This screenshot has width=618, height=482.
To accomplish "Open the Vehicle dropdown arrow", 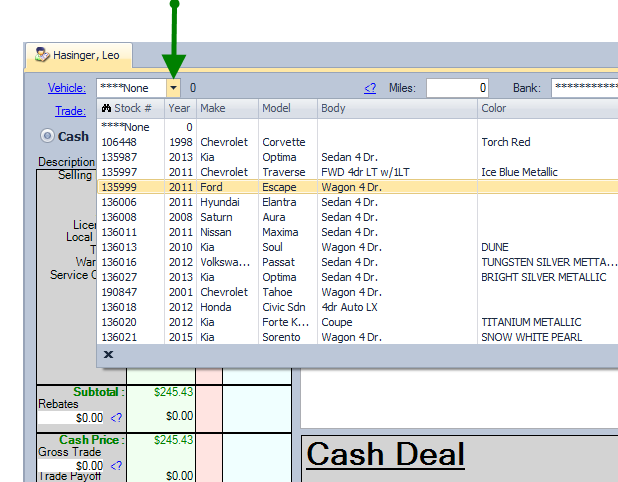I will pyautogui.click(x=173, y=88).
